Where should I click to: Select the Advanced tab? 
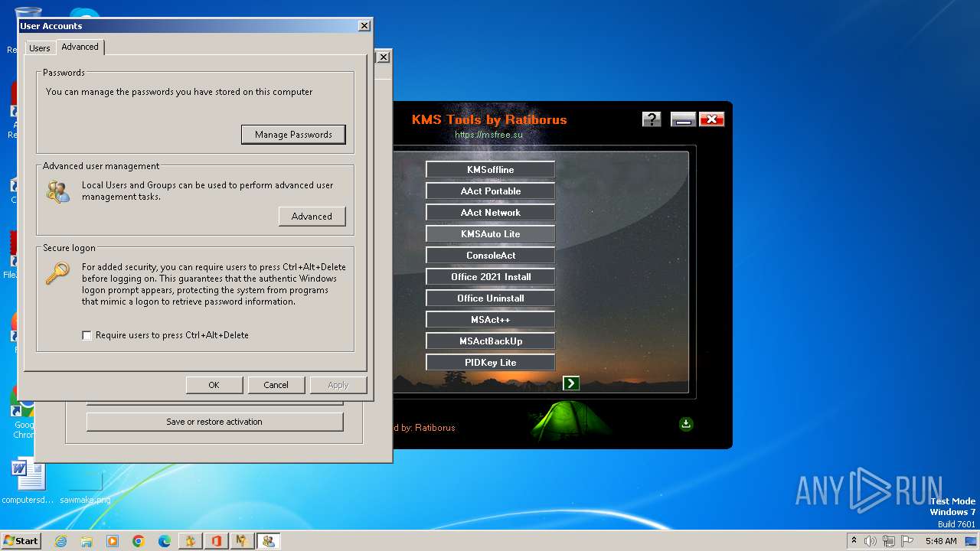(x=80, y=47)
